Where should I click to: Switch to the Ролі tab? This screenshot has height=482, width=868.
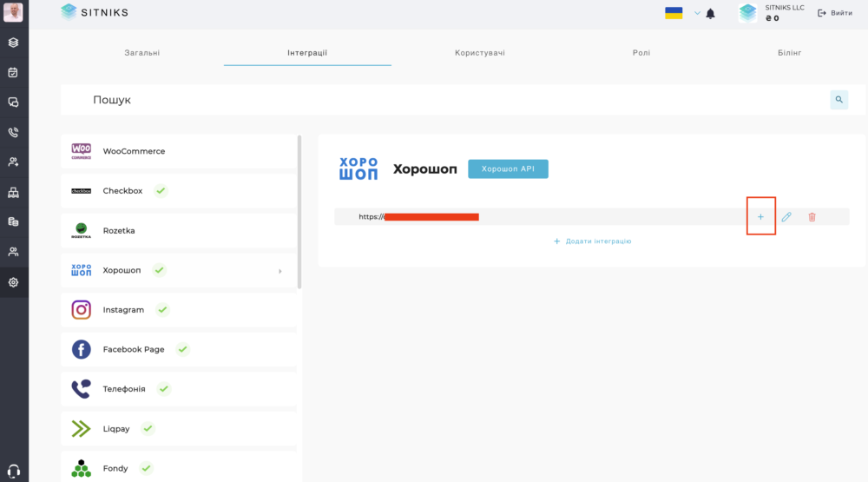click(x=641, y=53)
